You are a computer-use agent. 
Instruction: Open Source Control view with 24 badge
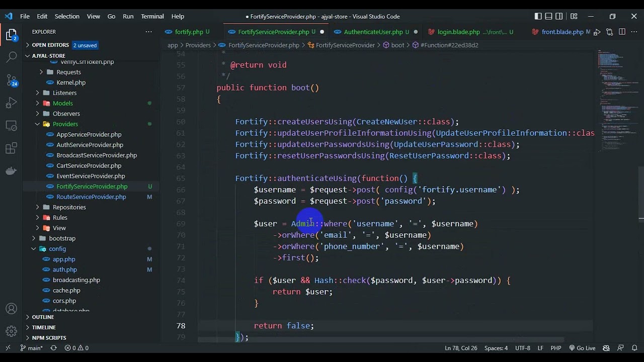point(11,80)
